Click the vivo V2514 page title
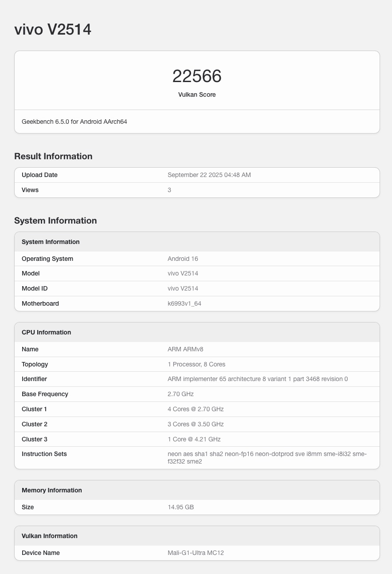392x574 pixels. [x=53, y=30]
